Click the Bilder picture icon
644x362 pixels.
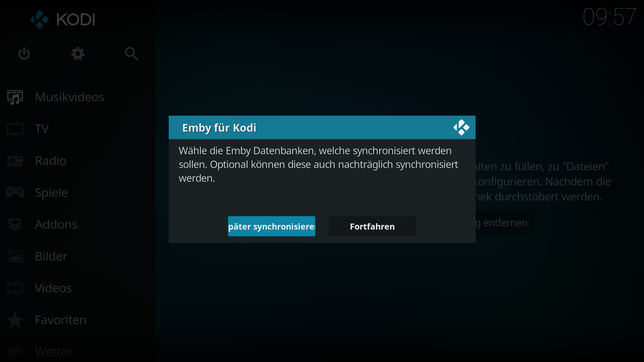tap(15, 256)
